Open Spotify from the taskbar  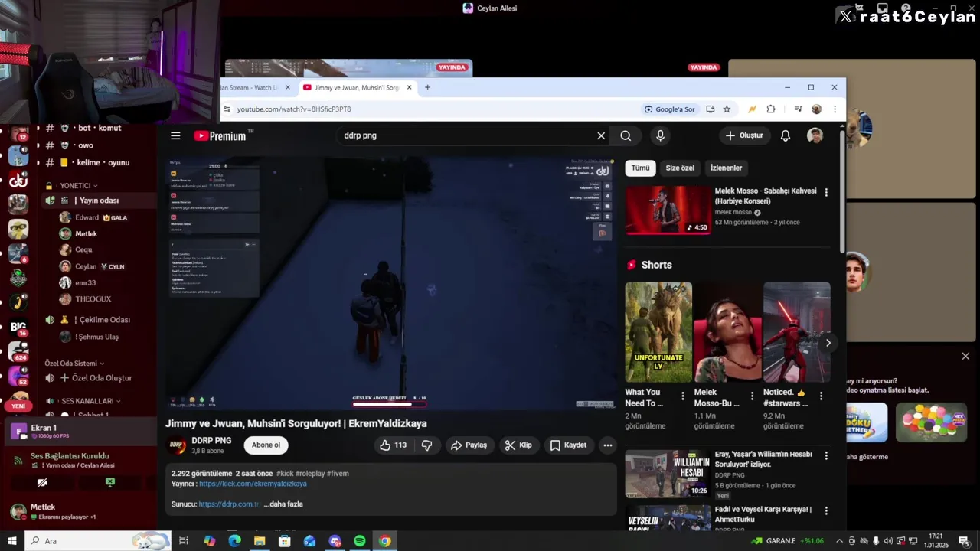coord(360,541)
